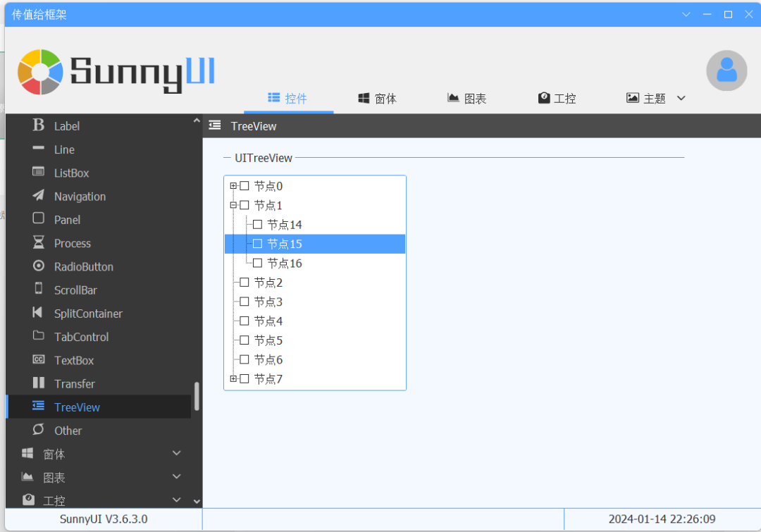
Task: Click the user avatar icon
Action: point(726,70)
